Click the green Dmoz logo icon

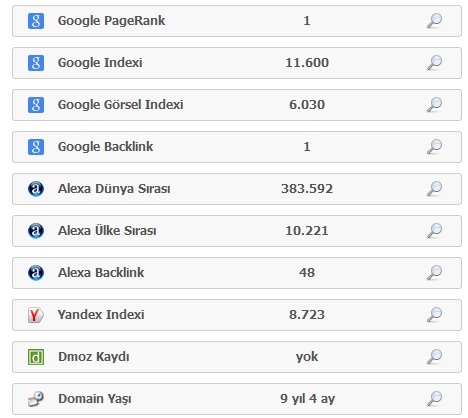tap(36, 357)
